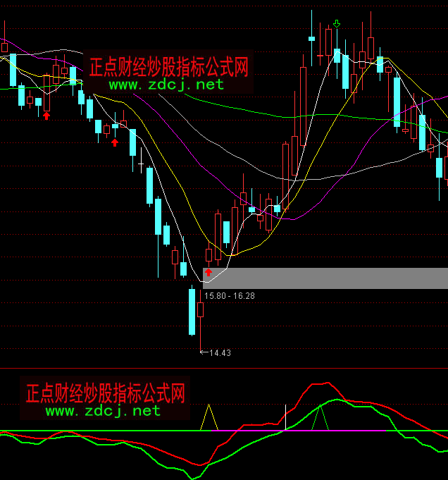This screenshot has height=480, width=448.
Task: Click the top 正点财经炒股指标公式网 watermark title
Action: point(168,67)
